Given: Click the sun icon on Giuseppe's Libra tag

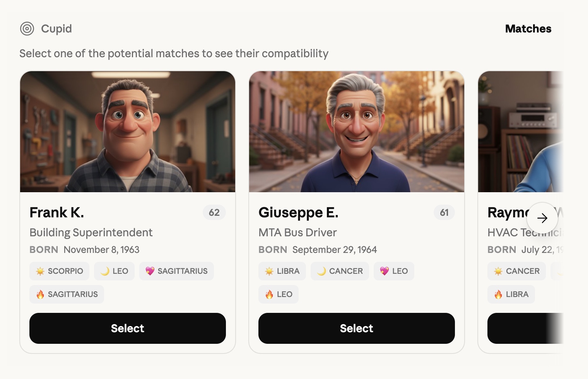Looking at the screenshot, I should 269,271.
